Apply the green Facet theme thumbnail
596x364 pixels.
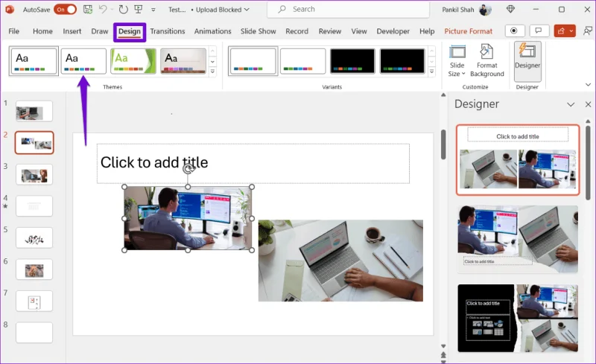tap(133, 61)
